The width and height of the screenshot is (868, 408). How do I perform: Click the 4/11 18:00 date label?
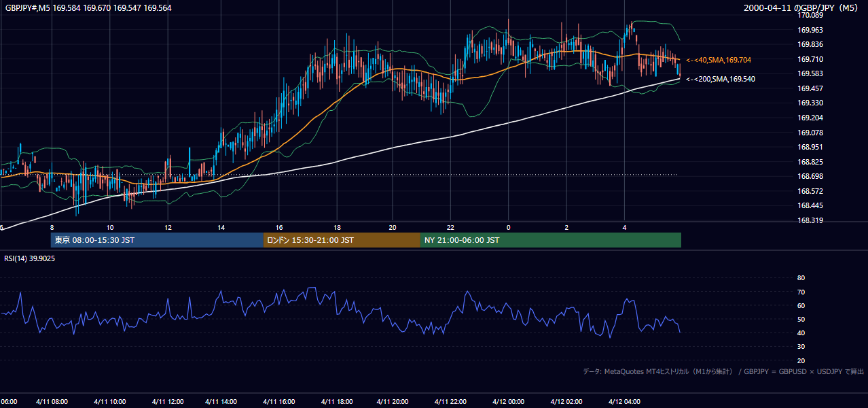point(336,402)
